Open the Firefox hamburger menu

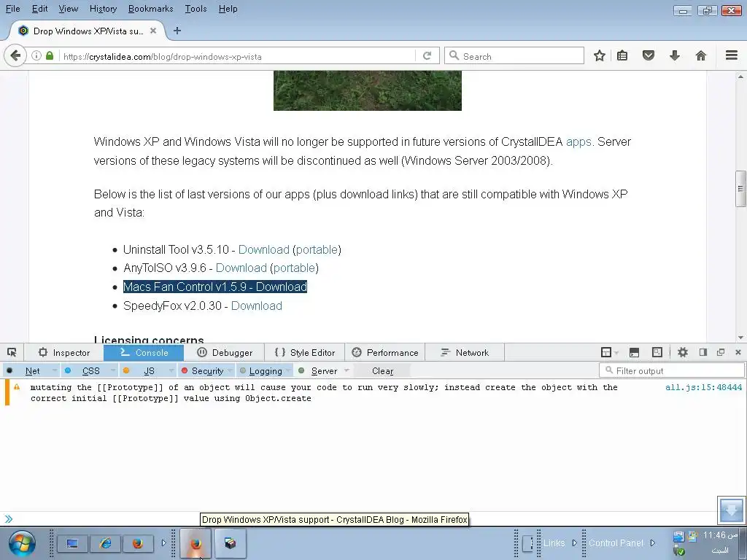[732, 55]
